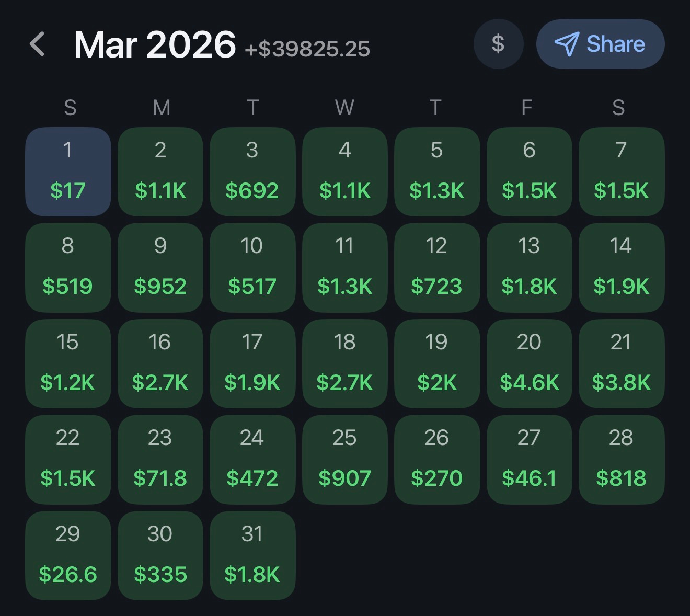
Task: Open day 12 with $723
Action: (x=437, y=268)
